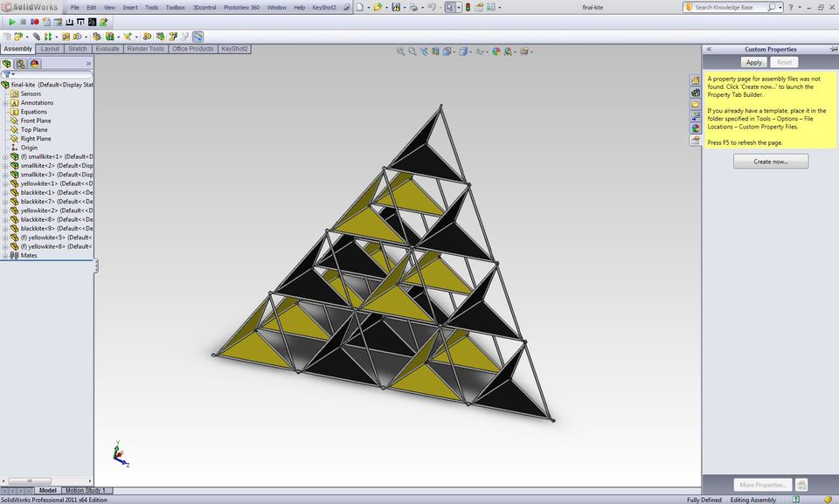Open the Insert menu
This screenshot has width=839, height=504.
tap(130, 6)
